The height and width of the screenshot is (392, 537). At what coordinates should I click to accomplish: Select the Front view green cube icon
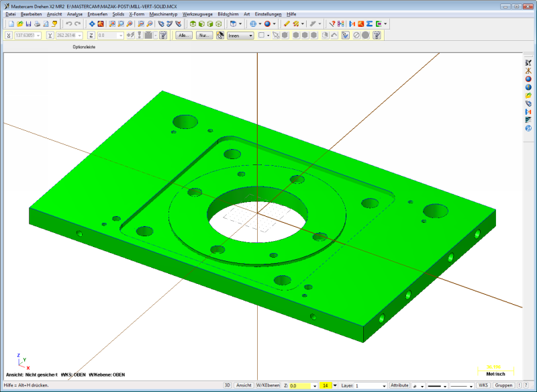(x=201, y=24)
